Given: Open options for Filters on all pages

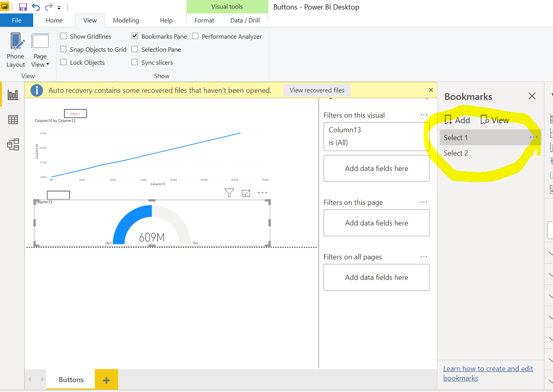Looking at the screenshot, I should click(424, 257).
